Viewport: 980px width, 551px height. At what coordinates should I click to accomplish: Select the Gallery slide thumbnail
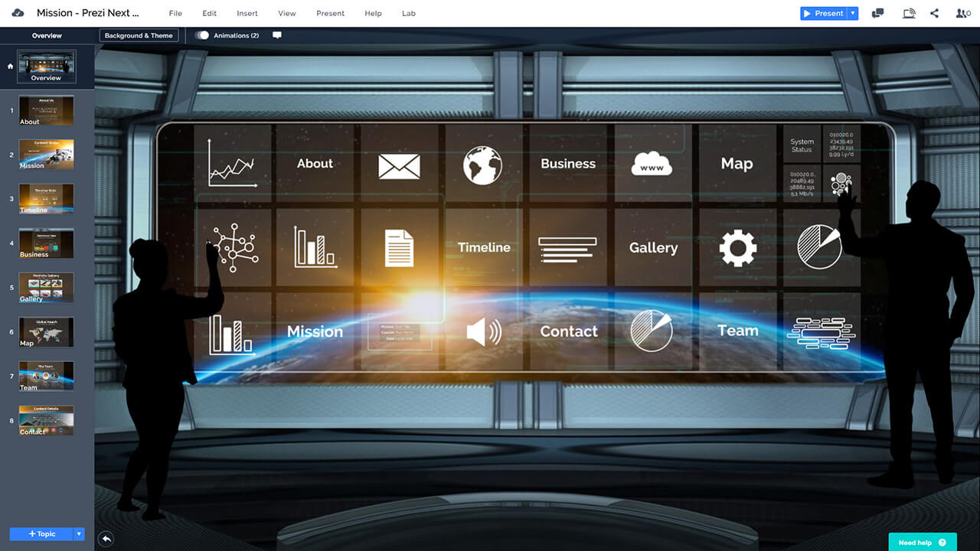(46, 288)
